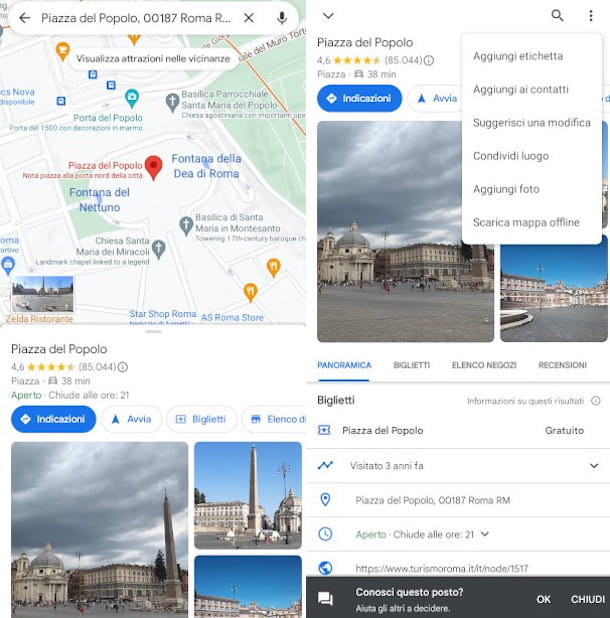
Task: Collapse place sheet with down chevron
Action: tap(328, 16)
